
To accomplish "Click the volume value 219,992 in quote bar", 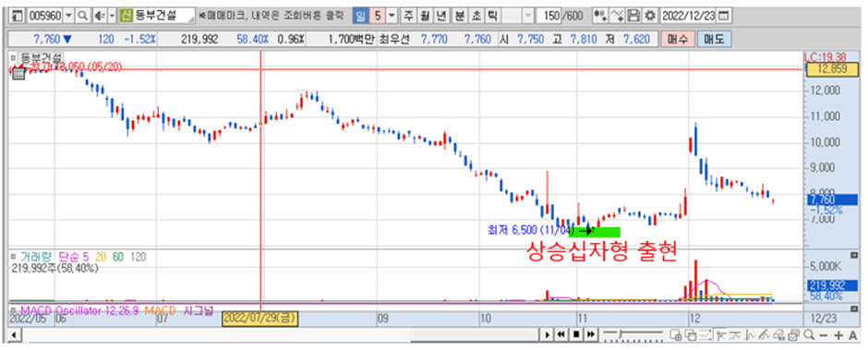I will [199, 40].
